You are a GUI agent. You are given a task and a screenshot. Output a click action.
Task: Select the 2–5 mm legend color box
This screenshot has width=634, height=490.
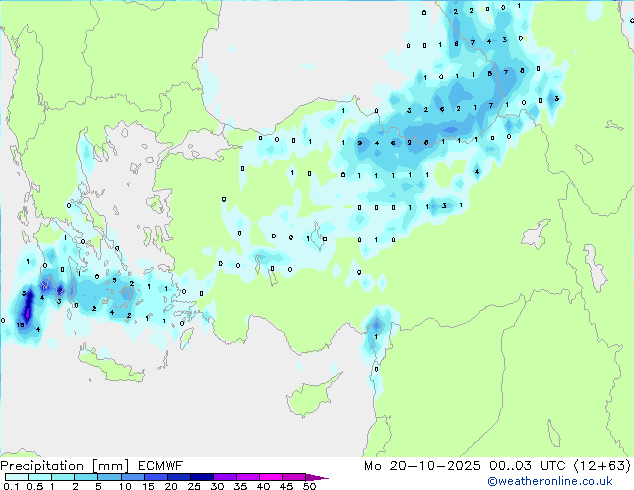click(x=86, y=477)
